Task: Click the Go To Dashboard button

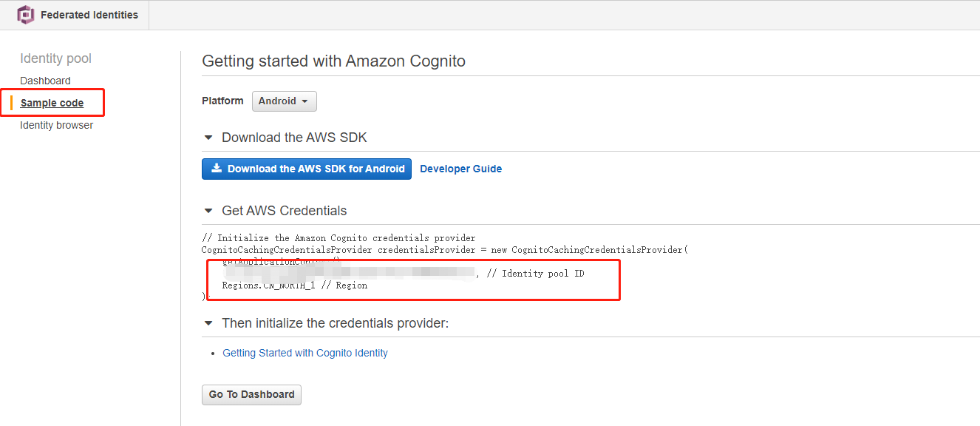Action: click(251, 394)
